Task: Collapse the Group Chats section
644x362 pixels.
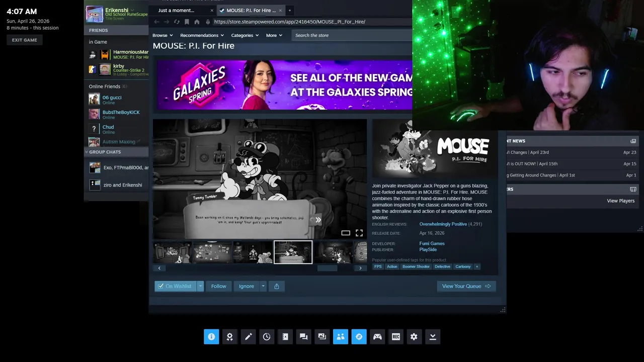Action: click(x=116, y=152)
